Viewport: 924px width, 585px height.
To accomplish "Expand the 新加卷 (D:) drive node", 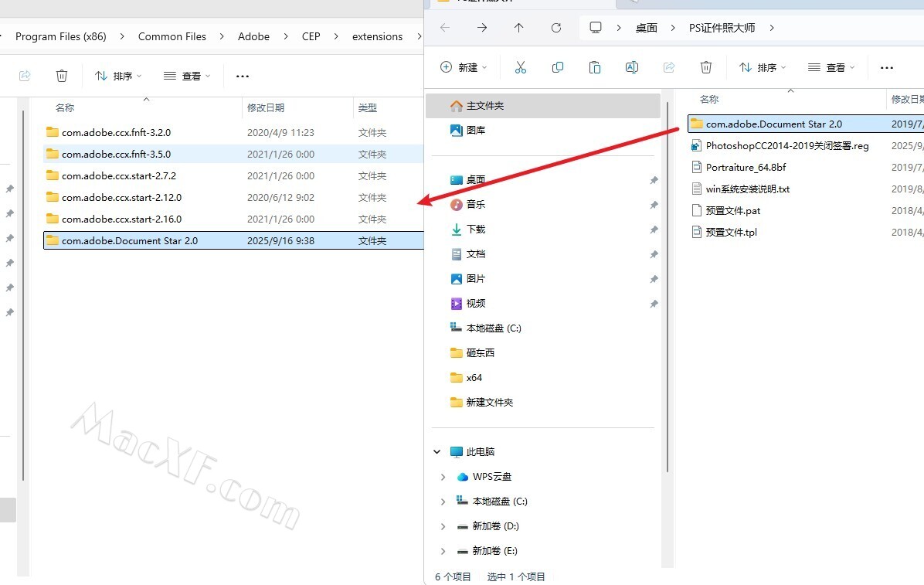I will (x=443, y=526).
